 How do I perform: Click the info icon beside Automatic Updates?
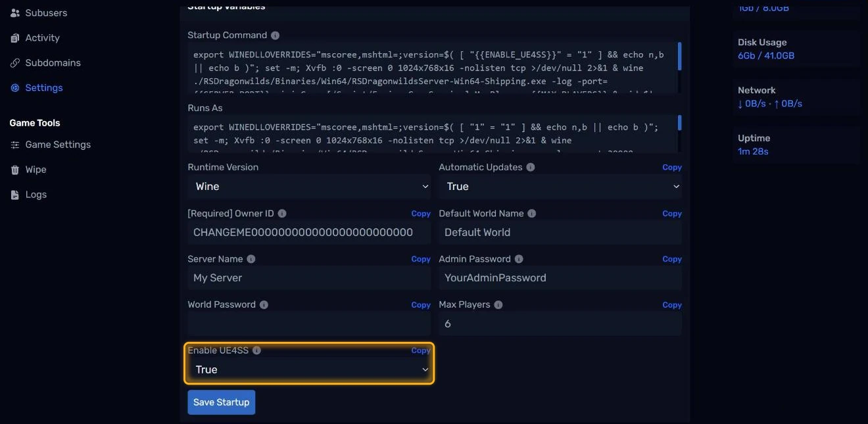(x=530, y=167)
